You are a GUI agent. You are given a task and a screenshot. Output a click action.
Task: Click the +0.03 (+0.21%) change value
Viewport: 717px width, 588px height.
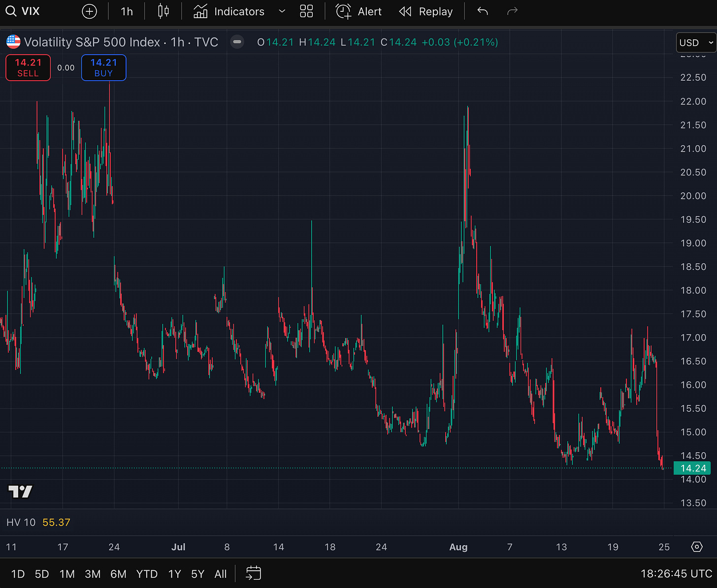[x=460, y=42]
